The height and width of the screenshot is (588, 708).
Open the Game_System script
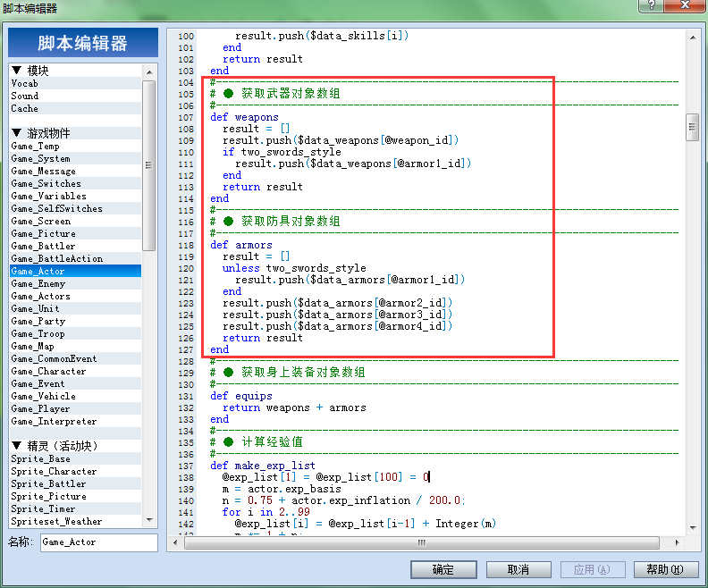pyautogui.click(x=75, y=159)
